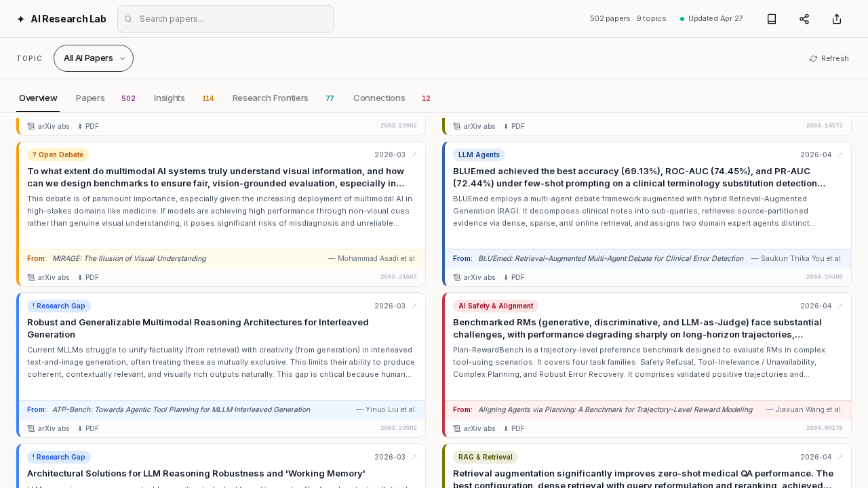Click Research Gap badge on Robust Multimodal card
The image size is (868, 488).
tap(59, 306)
